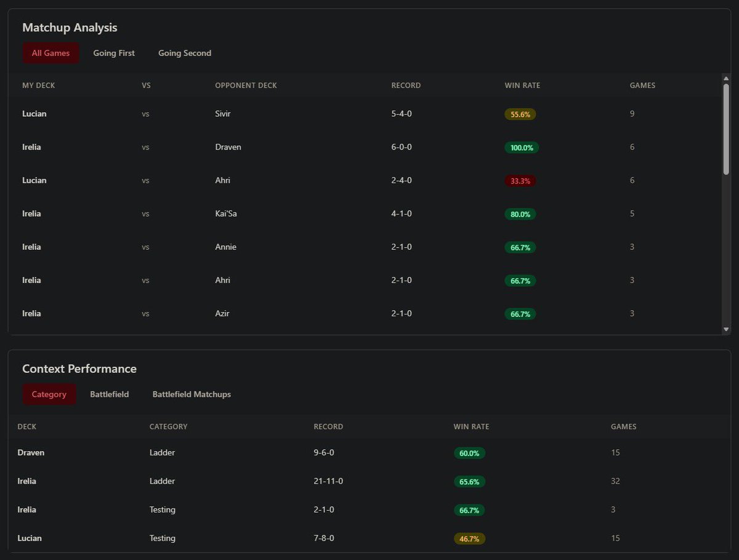
Task: Click the 80.0% win rate badge
Action: (520, 214)
